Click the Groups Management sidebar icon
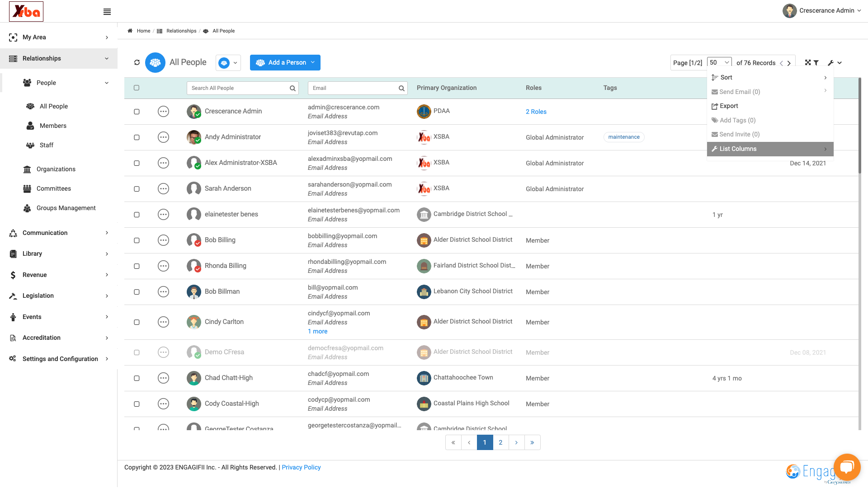This screenshot has height=488, width=868. pyautogui.click(x=27, y=208)
